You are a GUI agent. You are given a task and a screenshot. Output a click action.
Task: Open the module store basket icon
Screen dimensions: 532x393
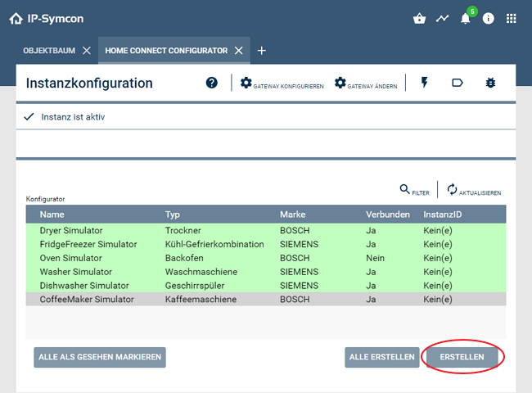[420, 18]
